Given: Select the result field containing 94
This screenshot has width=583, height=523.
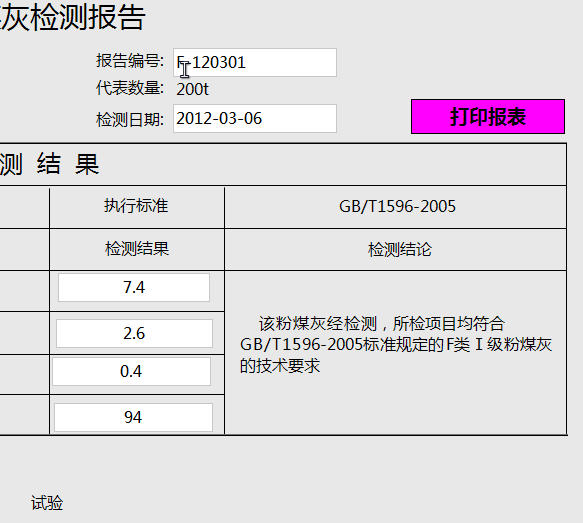Looking at the screenshot, I should (x=133, y=417).
